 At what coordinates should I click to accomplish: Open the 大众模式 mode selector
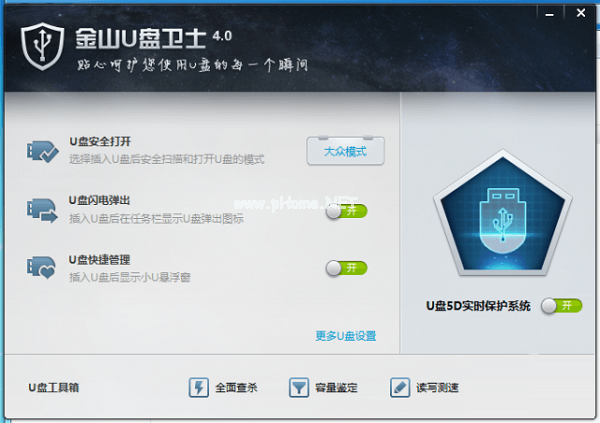pos(346,151)
